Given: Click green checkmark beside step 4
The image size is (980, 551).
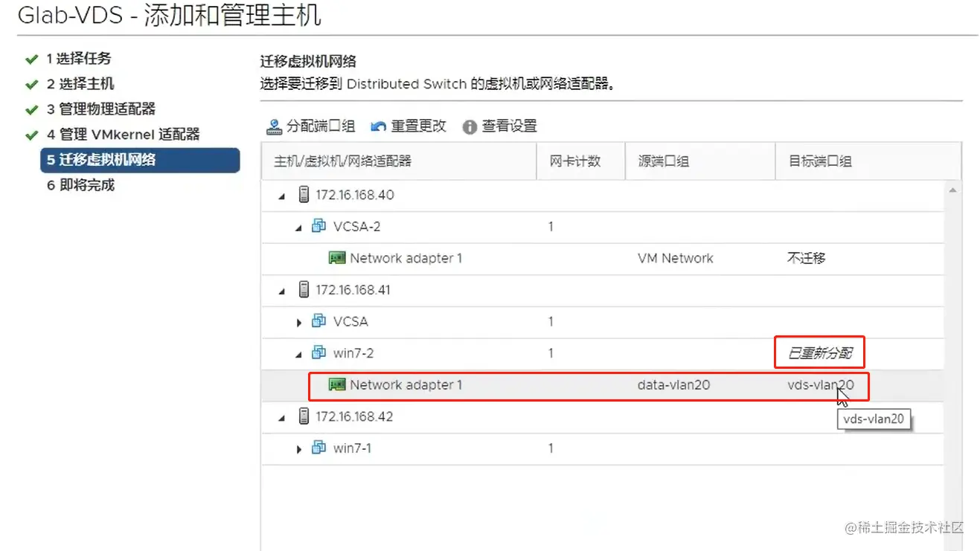Looking at the screenshot, I should point(31,135).
